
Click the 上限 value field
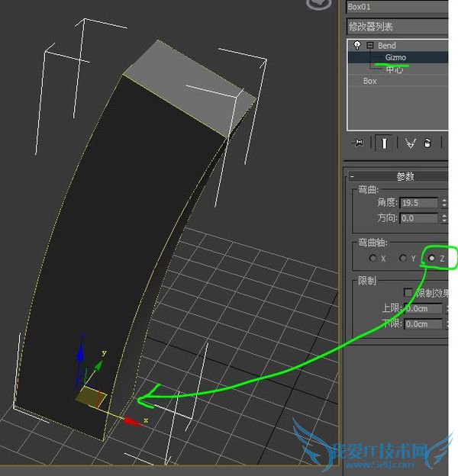point(424,309)
